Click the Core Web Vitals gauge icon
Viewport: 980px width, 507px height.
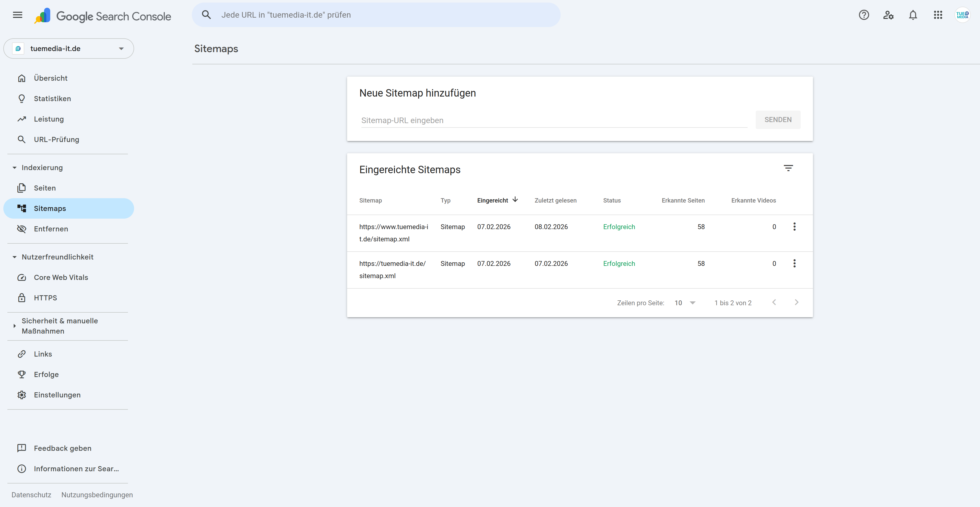[22, 277]
